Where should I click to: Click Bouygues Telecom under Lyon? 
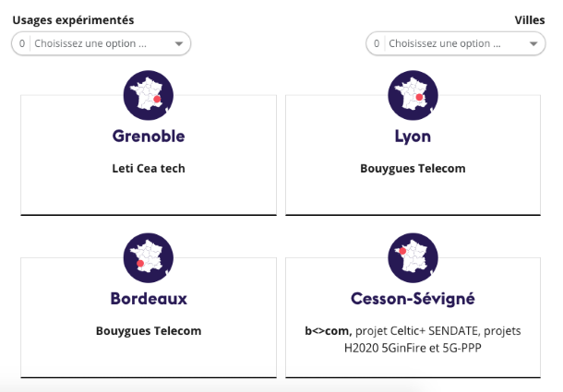click(413, 169)
